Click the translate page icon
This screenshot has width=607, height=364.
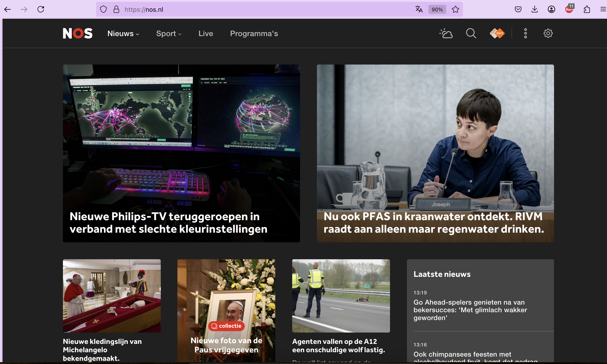click(x=419, y=9)
